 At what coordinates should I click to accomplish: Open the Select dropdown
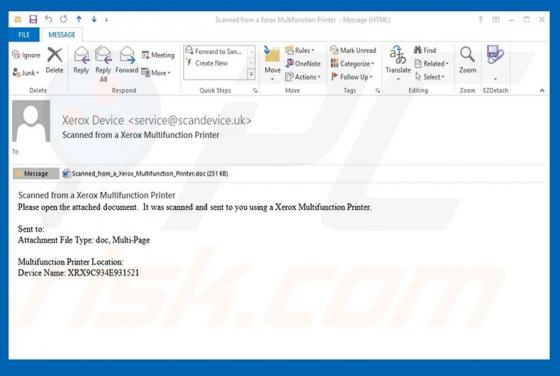(x=430, y=77)
